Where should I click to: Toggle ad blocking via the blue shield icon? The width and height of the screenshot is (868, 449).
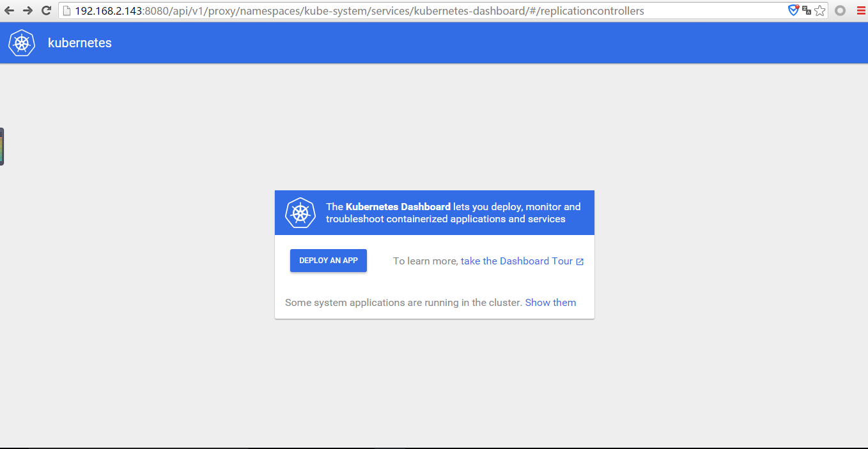(x=793, y=10)
